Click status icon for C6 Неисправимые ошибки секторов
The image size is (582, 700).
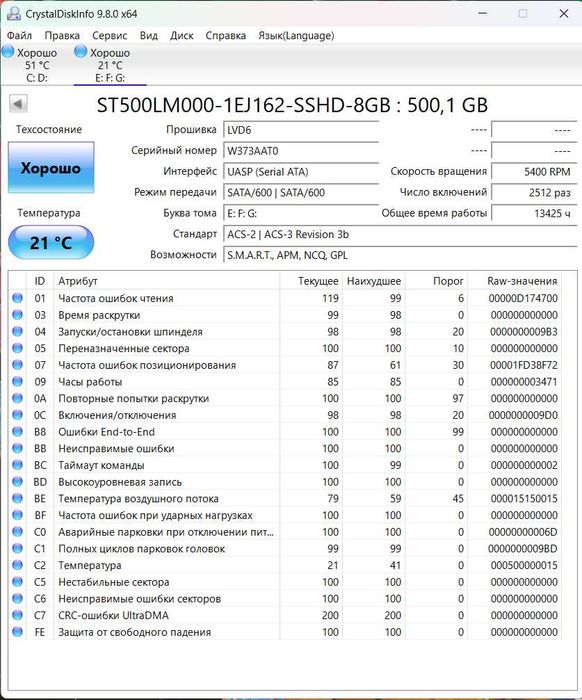[17, 598]
